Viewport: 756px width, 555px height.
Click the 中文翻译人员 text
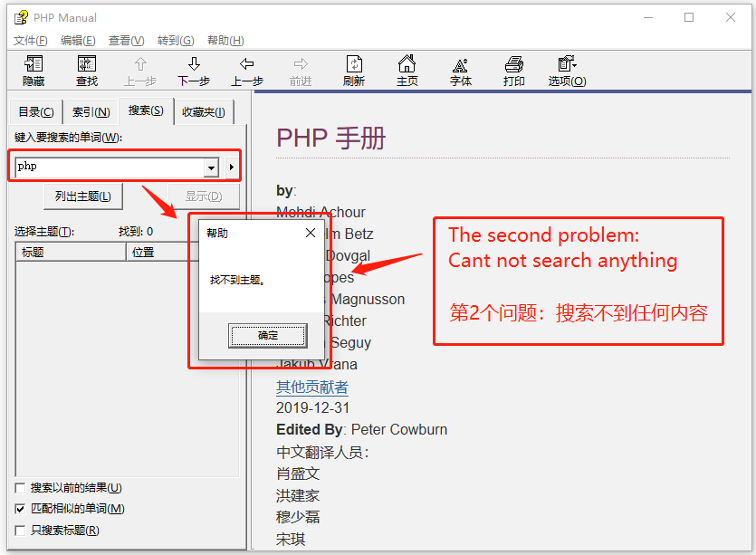coord(322,453)
